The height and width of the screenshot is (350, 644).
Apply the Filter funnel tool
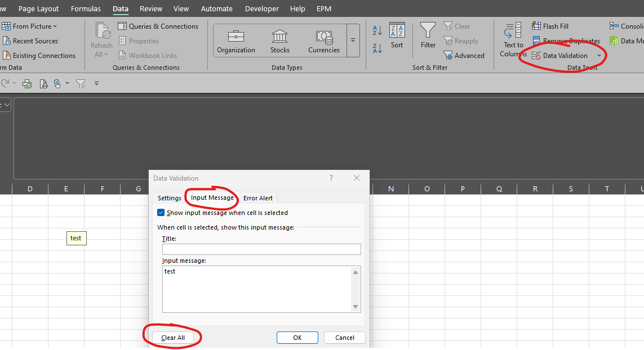pos(428,35)
